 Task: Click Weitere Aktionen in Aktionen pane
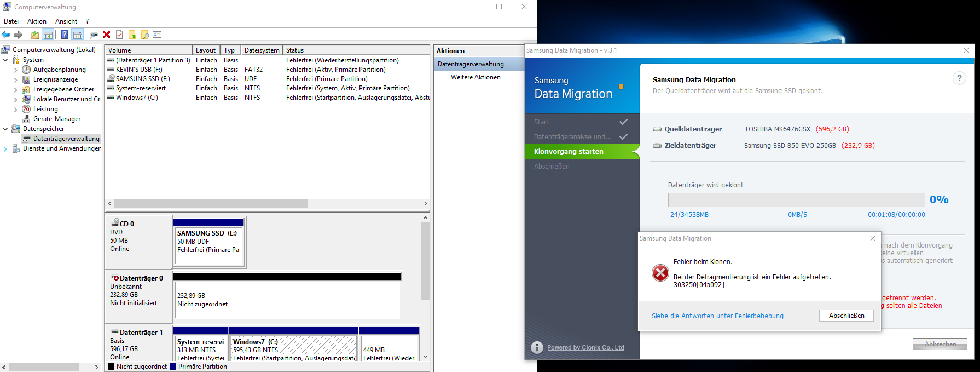coord(475,77)
